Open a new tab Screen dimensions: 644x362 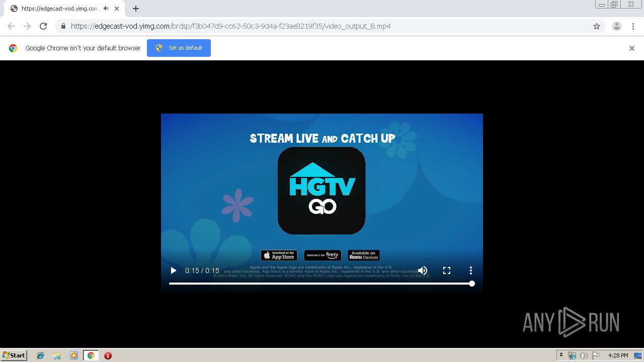(x=136, y=9)
